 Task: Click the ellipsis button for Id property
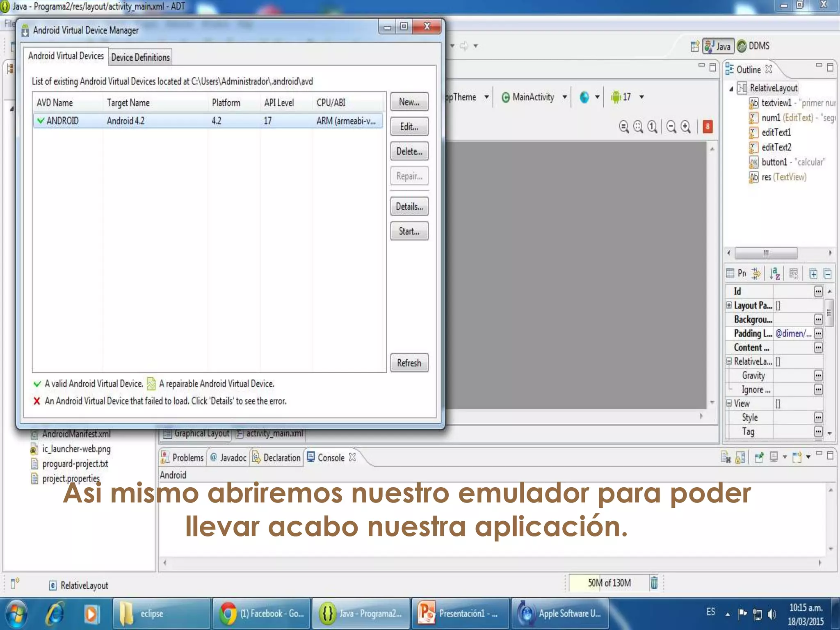tap(818, 291)
